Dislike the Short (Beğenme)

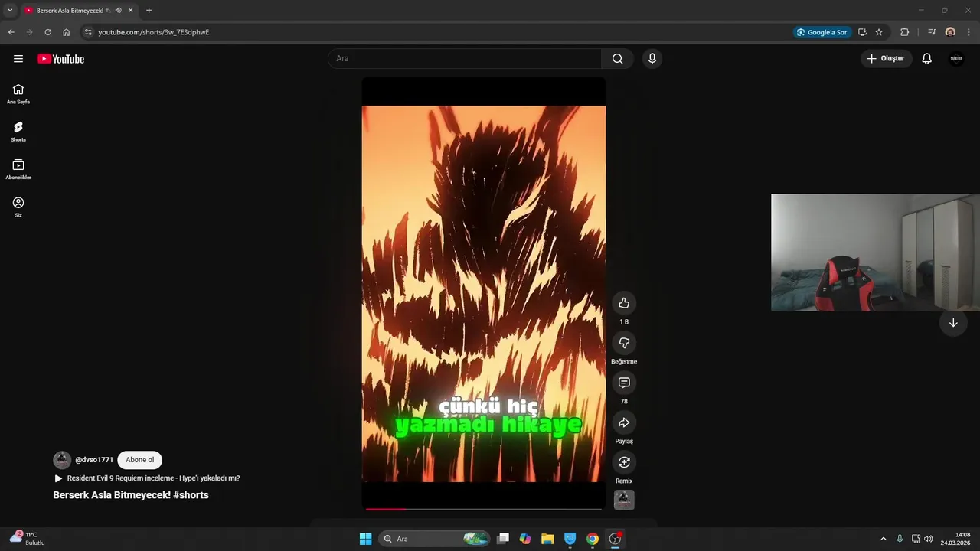pos(624,343)
